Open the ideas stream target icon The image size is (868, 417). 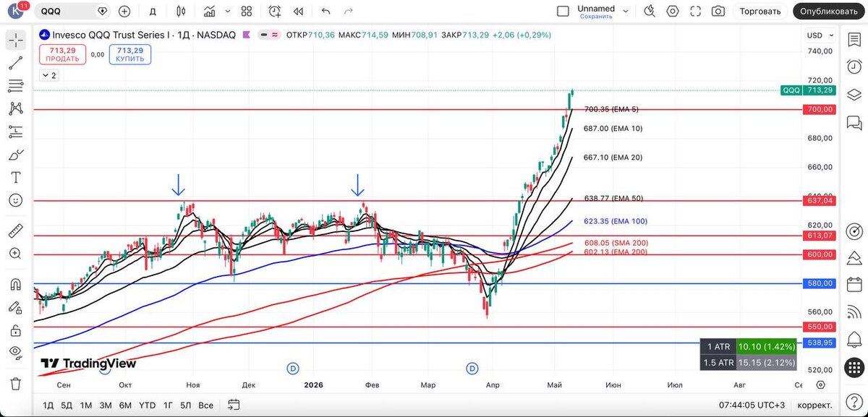[x=854, y=231]
